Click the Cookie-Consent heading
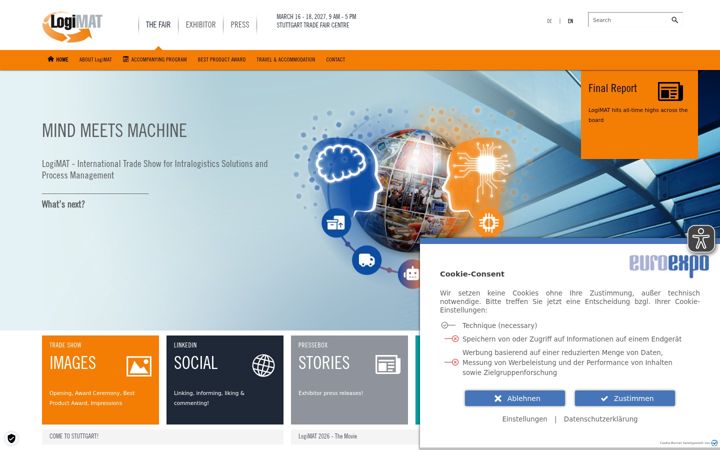Image resolution: width=720 pixels, height=450 pixels. [x=472, y=274]
